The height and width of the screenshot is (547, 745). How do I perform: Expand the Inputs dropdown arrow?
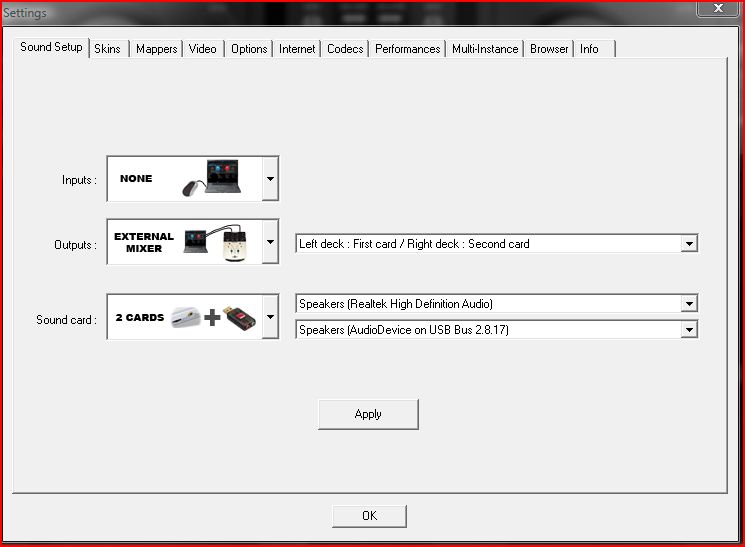pos(269,180)
